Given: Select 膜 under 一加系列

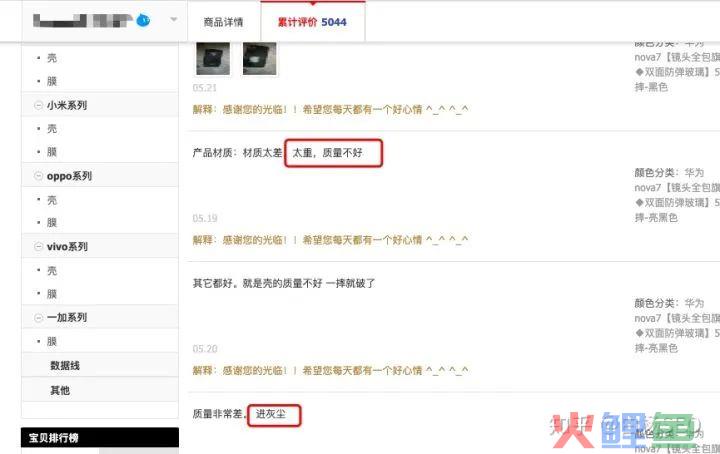Looking at the screenshot, I should coord(52,342).
